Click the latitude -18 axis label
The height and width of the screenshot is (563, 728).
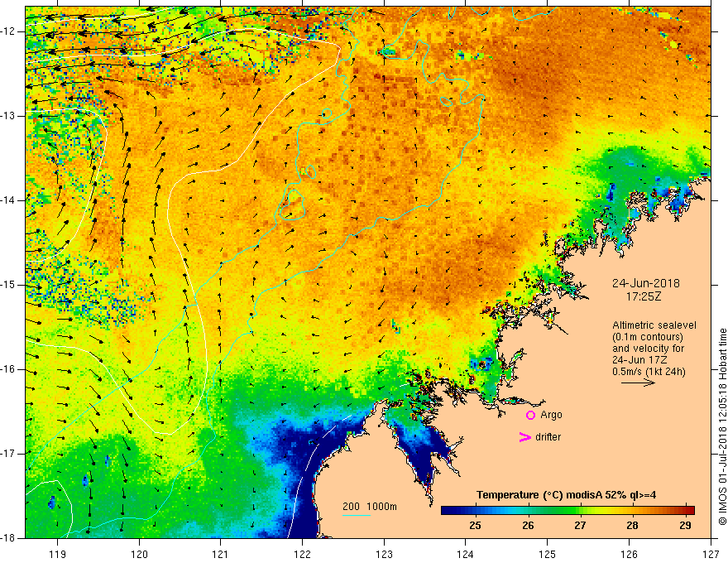[8, 538]
